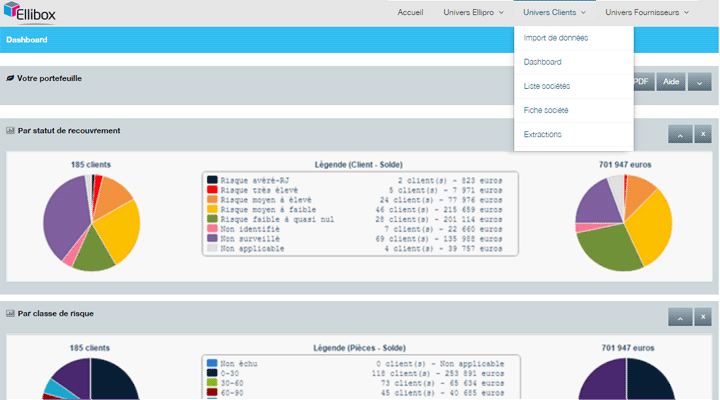The image size is (720, 400).
Task: Click the Risque très élevé red legend swatch
Action: point(212,189)
